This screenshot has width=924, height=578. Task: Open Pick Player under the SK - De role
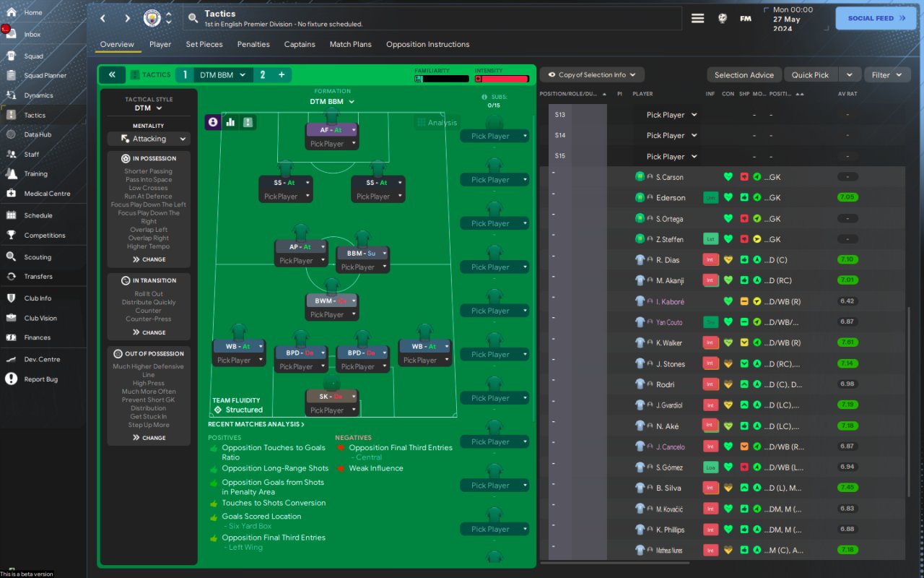[x=332, y=410]
